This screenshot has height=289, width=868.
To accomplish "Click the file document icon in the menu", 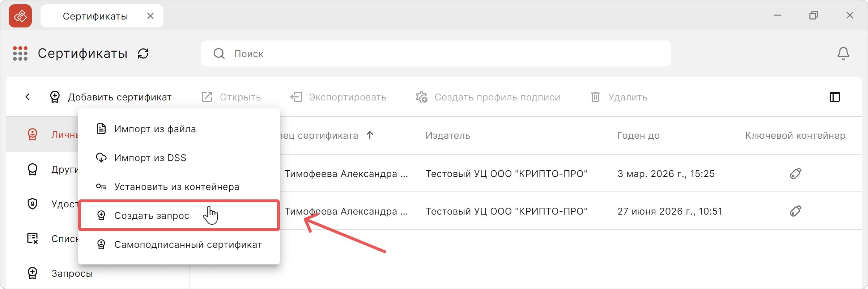I will click(x=101, y=129).
